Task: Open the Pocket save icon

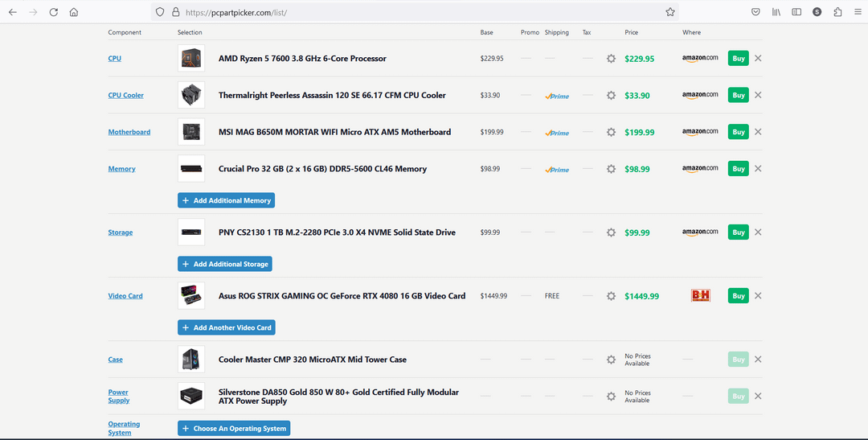Action: (x=755, y=11)
